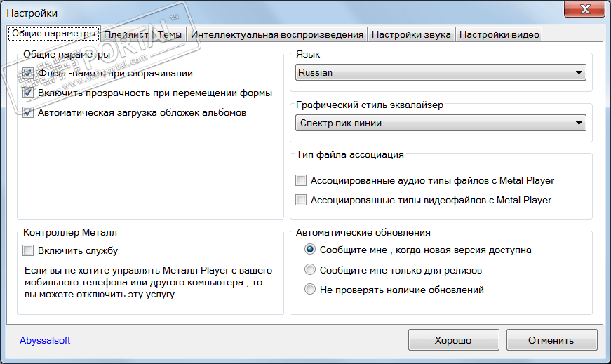Choose Сообщите мне только для релизов

[310, 270]
